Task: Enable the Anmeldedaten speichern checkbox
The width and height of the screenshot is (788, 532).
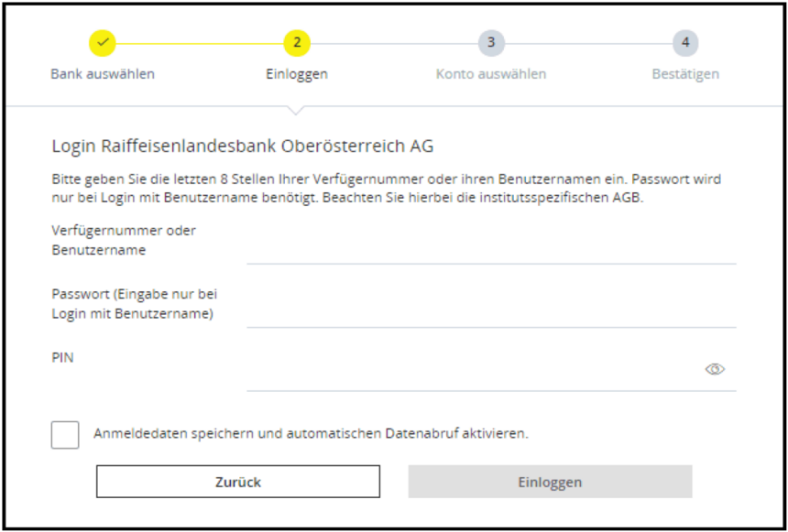Action: point(65,434)
